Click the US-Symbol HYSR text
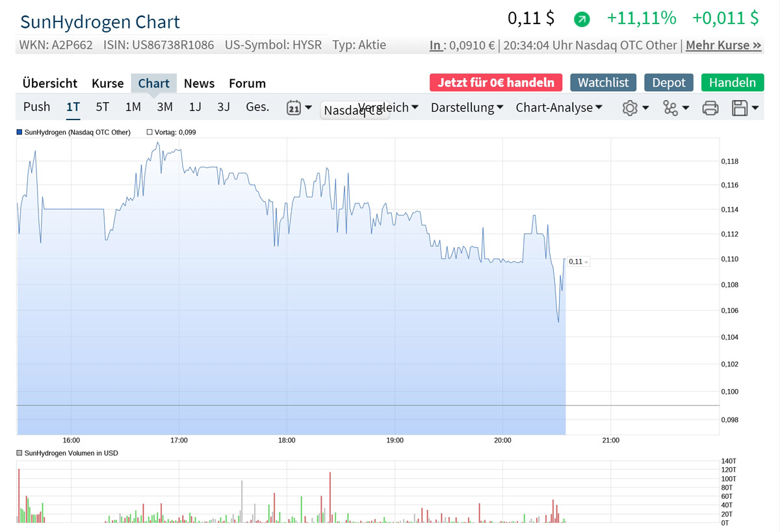The image size is (780, 532). click(x=273, y=45)
